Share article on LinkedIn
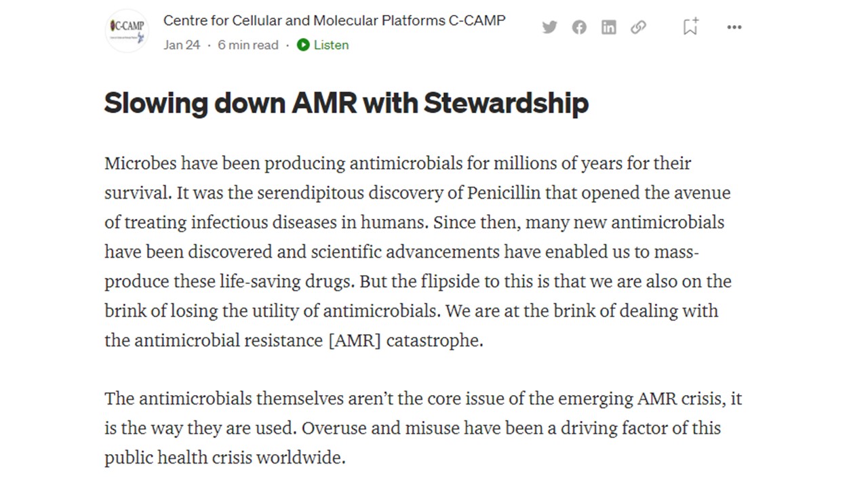The image size is (868, 488). pos(609,27)
